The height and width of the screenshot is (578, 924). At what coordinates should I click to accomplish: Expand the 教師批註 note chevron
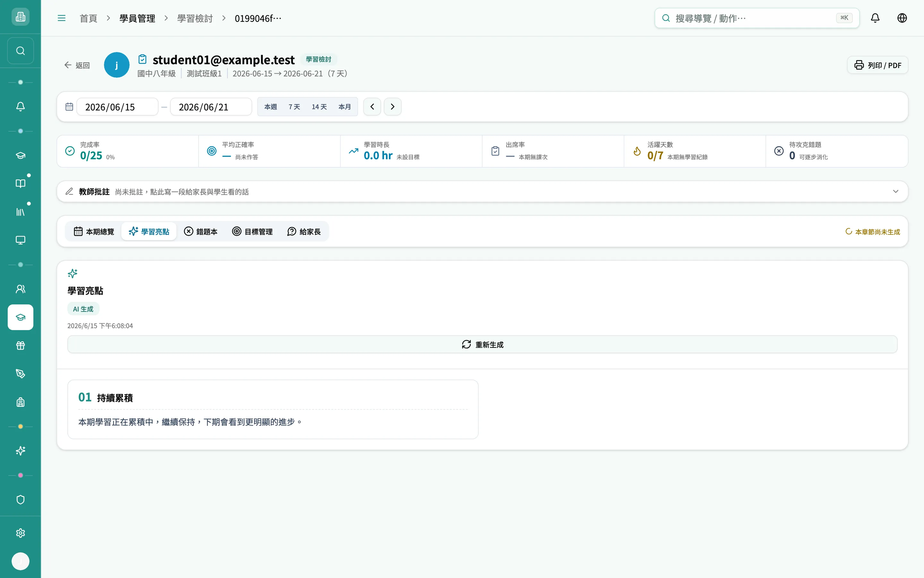[x=895, y=191]
